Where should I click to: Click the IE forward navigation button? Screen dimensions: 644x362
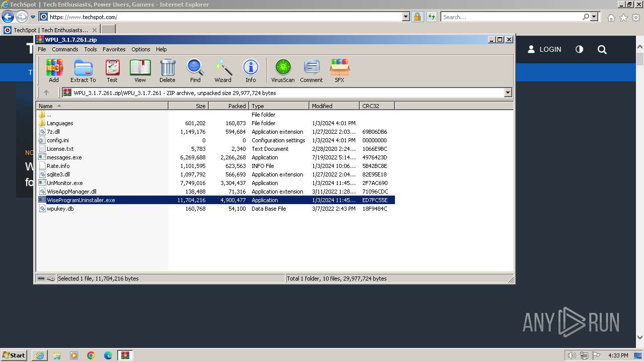click(x=21, y=17)
